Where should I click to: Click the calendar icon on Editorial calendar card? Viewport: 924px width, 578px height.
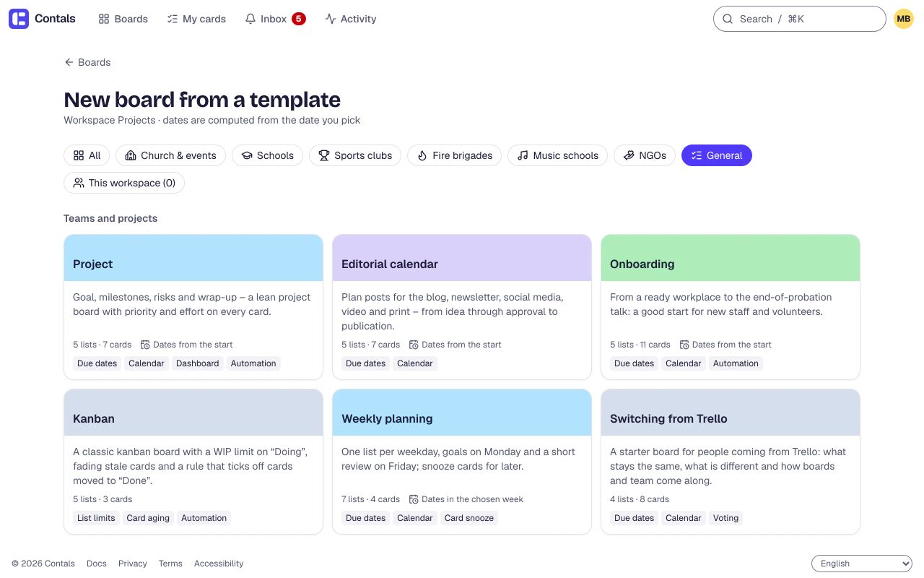click(x=414, y=345)
